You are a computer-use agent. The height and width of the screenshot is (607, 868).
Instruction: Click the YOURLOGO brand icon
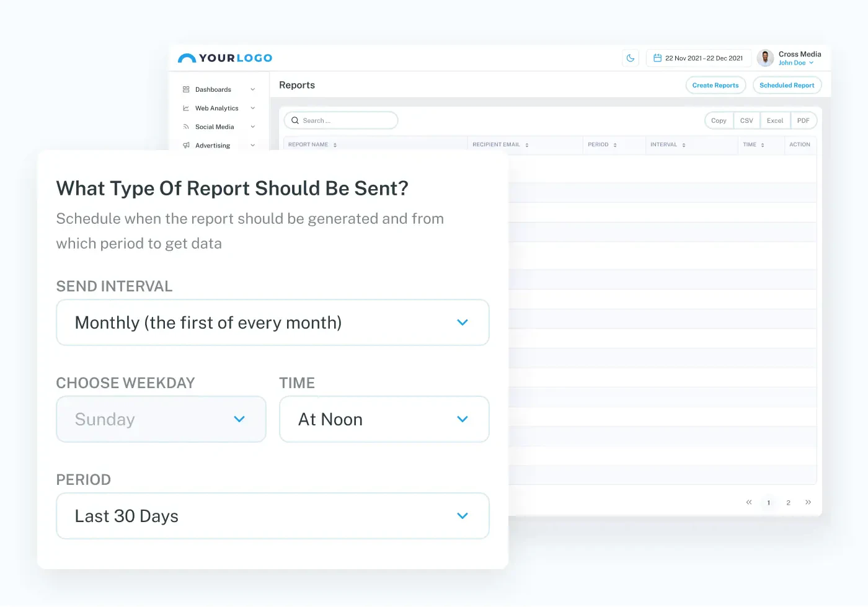point(187,57)
